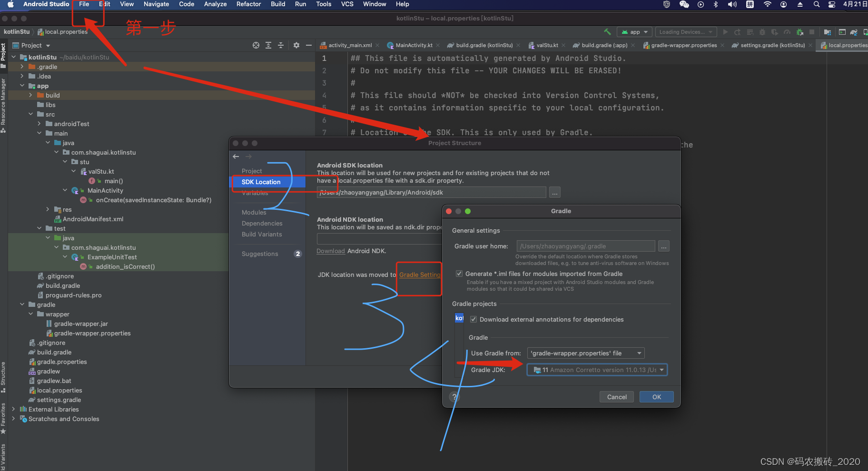868x471 pixels.
Task: Select AndroidManifest.xml in project tree
Action: [x=93, y=219]
